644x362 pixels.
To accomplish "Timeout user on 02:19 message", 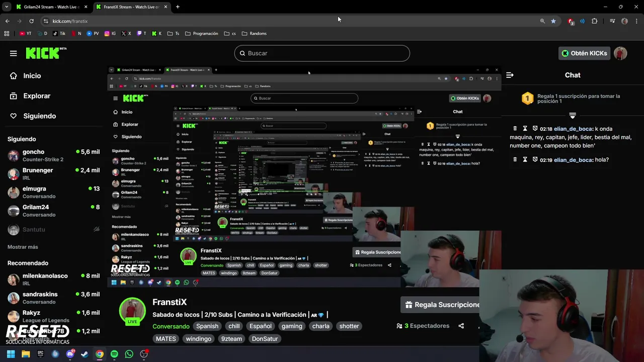I will point(525,160).
